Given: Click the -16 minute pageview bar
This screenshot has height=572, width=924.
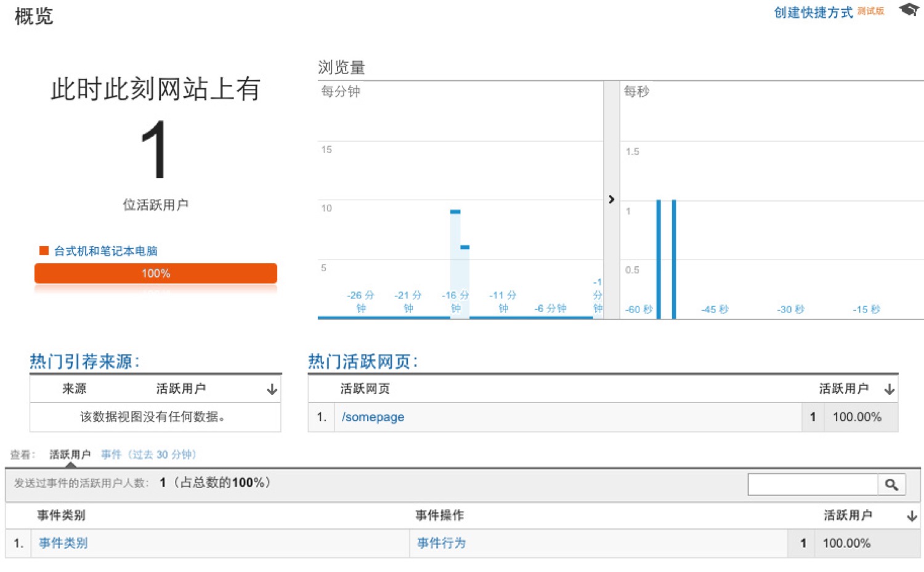Looking at the screenshot, I should pos(455,264).
